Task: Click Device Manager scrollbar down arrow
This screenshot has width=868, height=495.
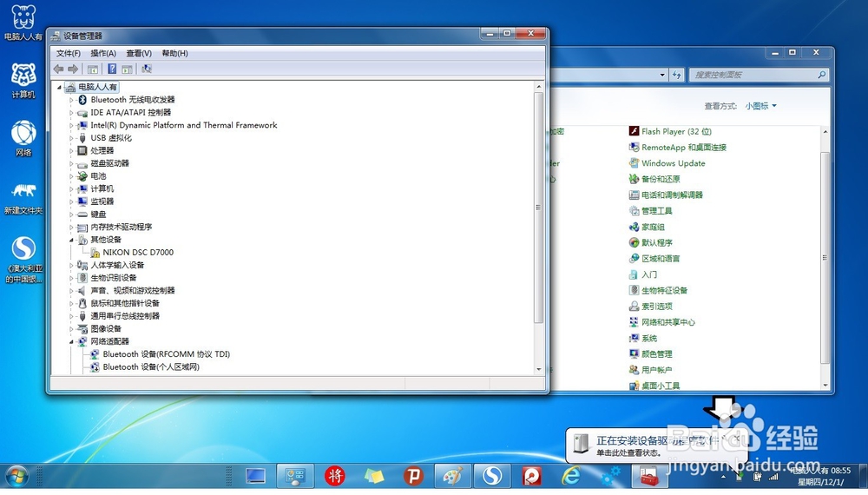Action: tap(539, 369)
